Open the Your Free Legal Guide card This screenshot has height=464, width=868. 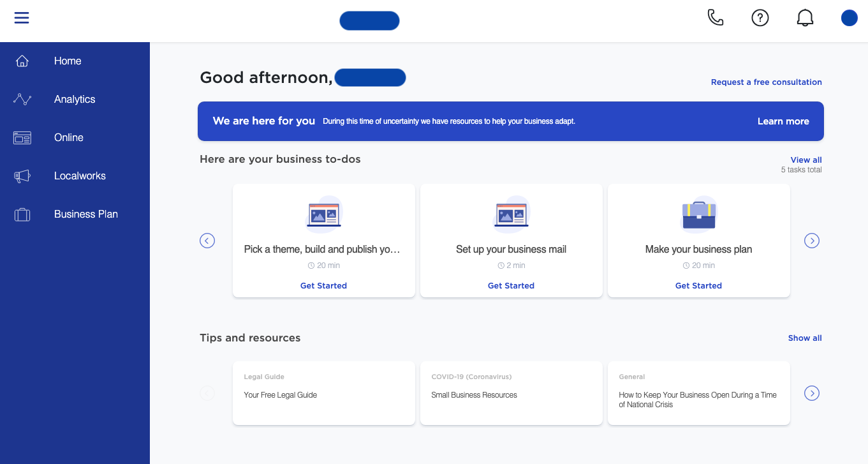coord(323,393)
